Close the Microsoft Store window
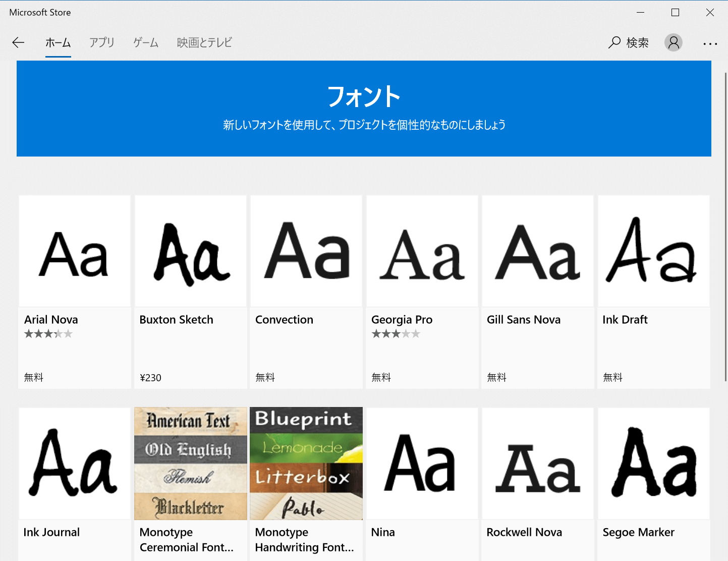 pos(710,13)
